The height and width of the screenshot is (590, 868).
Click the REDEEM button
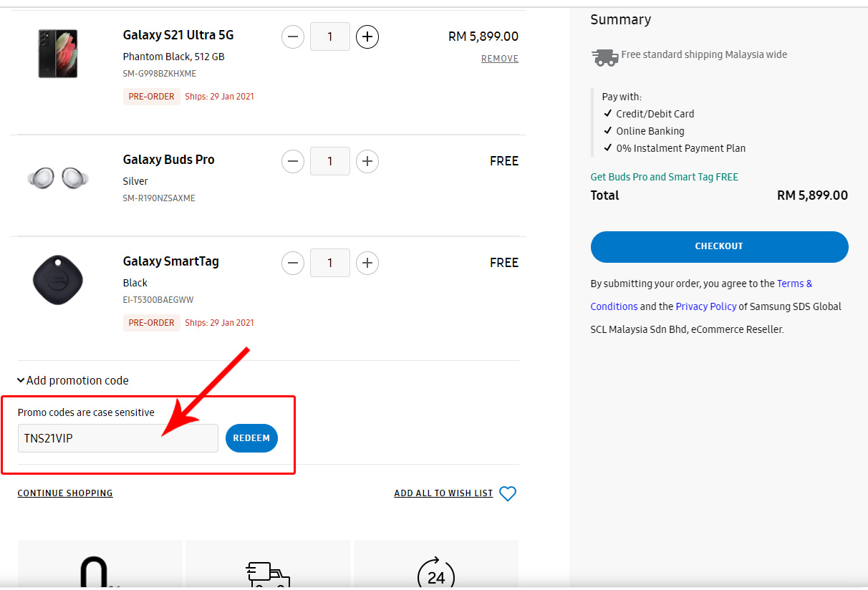click(x=251, y=437)
